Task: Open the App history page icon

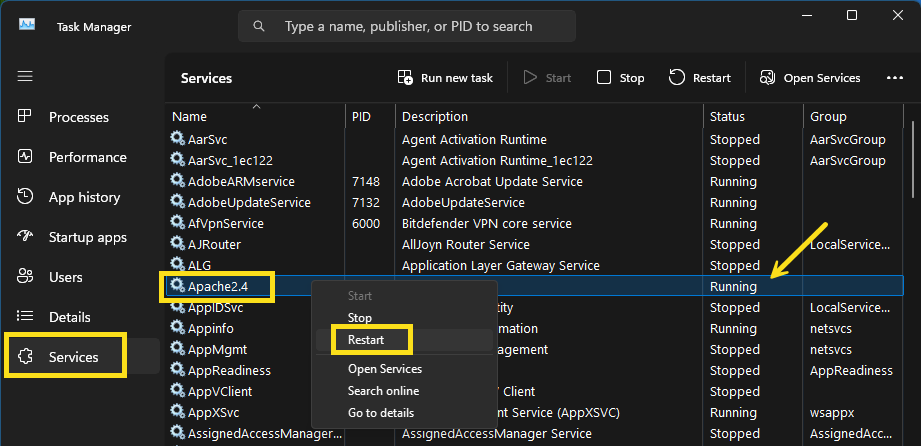Action: pos(25,196)
